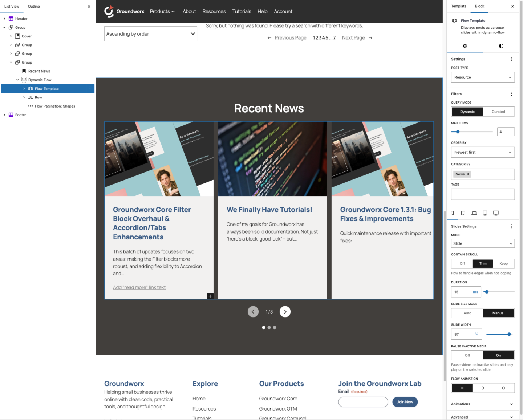The height and width of the screenshot is (420, 523).
Task: Select the laptop device icon in Slides Settings
Action: pyautogui.click(x=474, y=213)
